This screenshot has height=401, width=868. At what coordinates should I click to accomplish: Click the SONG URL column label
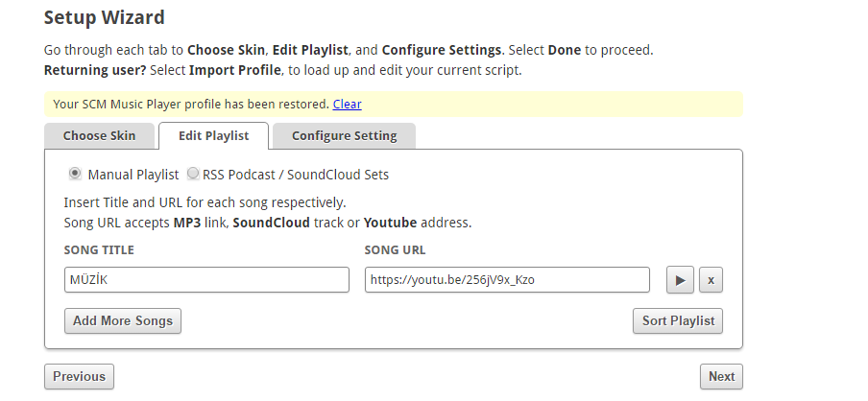click(x=395, y=250)
